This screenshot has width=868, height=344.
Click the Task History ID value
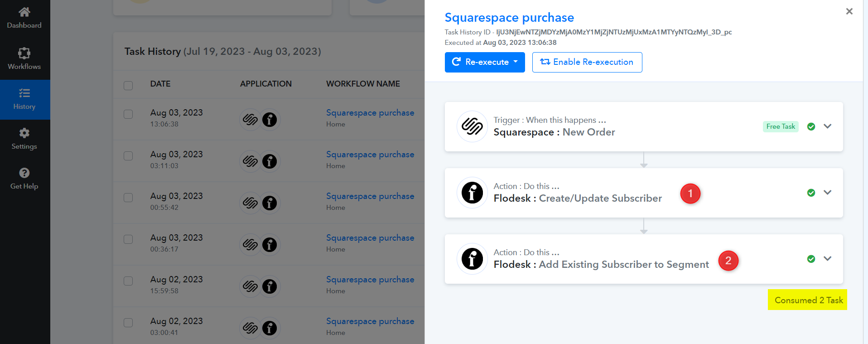[x=614, y=32]
